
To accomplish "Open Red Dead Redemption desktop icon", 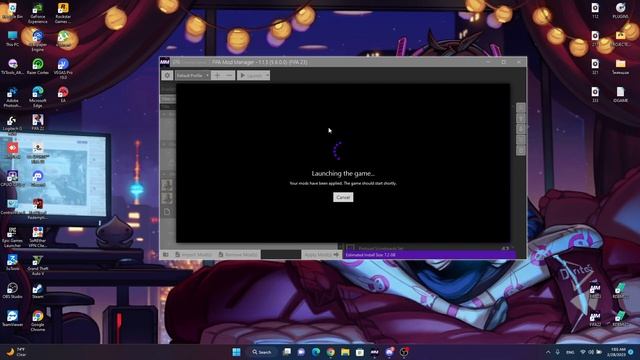I will pyautogui.click(x=38, y=209).
